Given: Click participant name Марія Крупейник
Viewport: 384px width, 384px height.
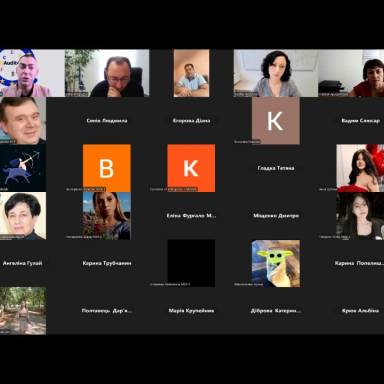Looking at the screenshot, I should (x=191, y=311).
